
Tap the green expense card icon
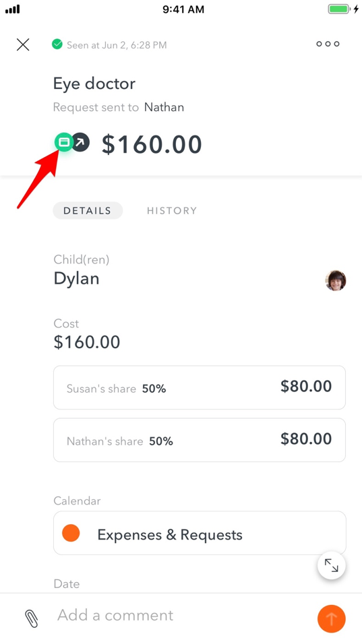tap(64, 142)
